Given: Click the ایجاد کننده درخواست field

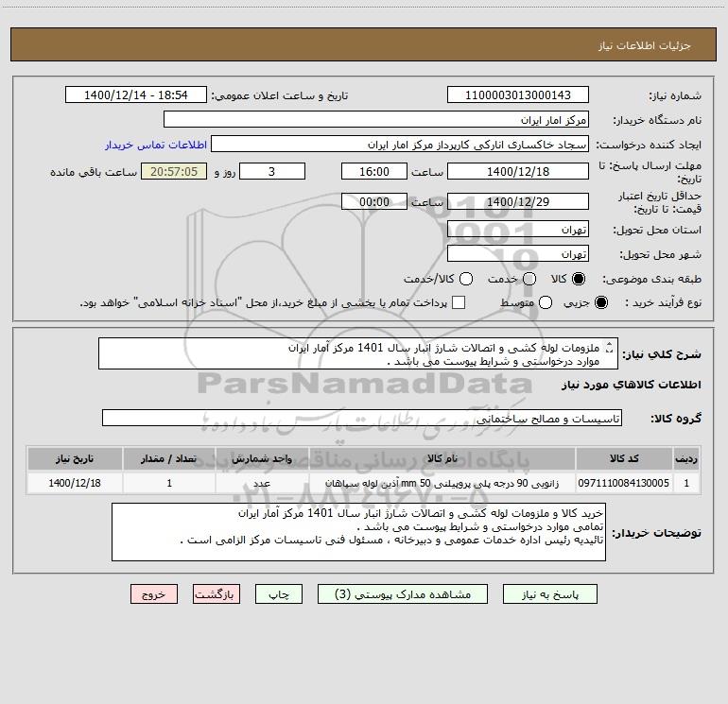Looking at the screenshot, I should [x=400, y=145].
